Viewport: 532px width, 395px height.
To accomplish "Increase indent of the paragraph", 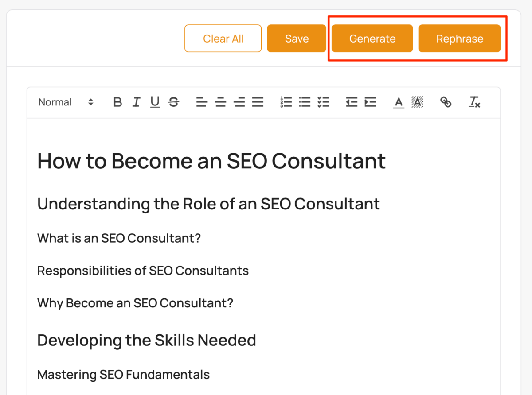I will 370,102.
